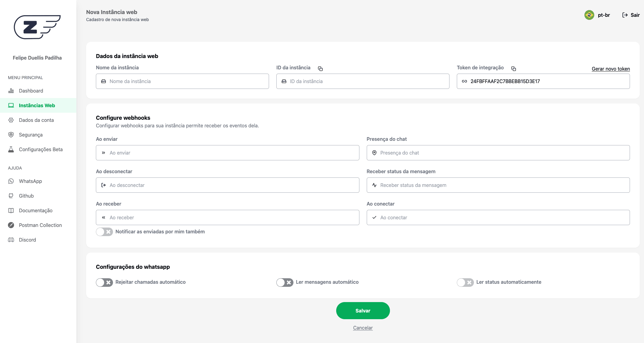This screenshot has height=343, width=644.
Task: Click the link icon in token field
Action: [x=464, y=81]
